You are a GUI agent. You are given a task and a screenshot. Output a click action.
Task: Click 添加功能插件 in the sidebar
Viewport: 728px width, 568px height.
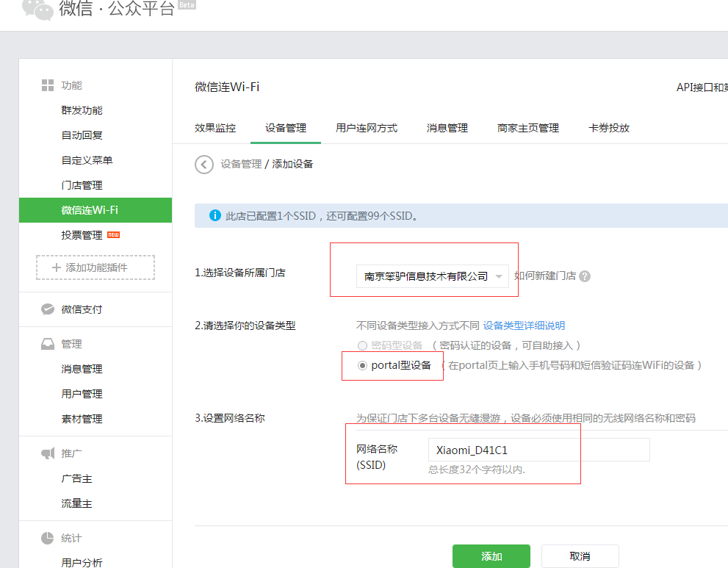coord(95,267)
